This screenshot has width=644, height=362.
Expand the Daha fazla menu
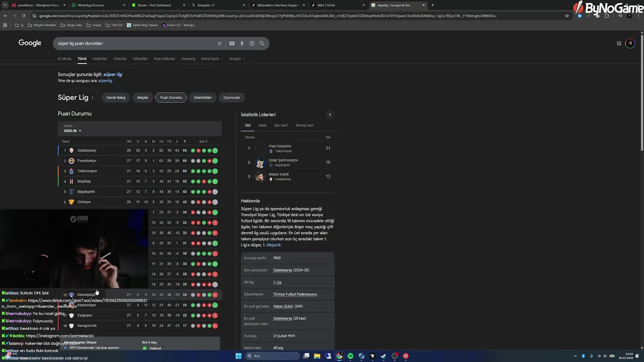coord(211,59)
